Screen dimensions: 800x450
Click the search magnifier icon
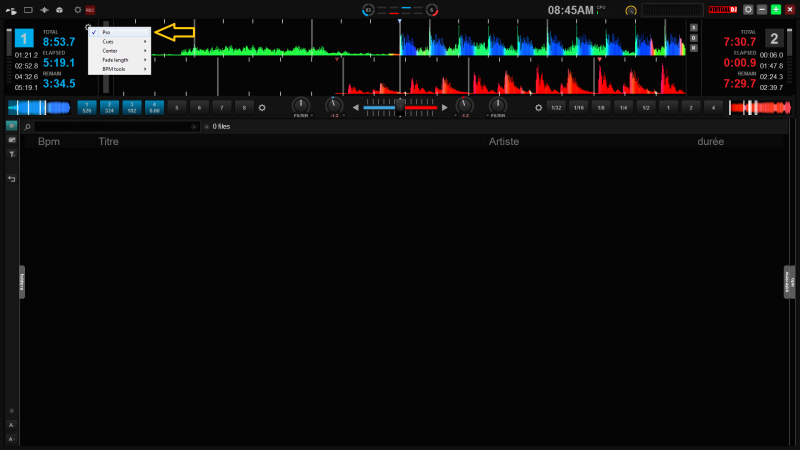point(28,127)
